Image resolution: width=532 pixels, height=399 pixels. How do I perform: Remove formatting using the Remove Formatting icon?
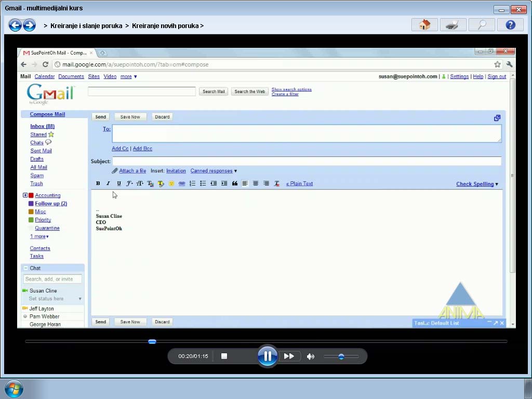(277, 183)
